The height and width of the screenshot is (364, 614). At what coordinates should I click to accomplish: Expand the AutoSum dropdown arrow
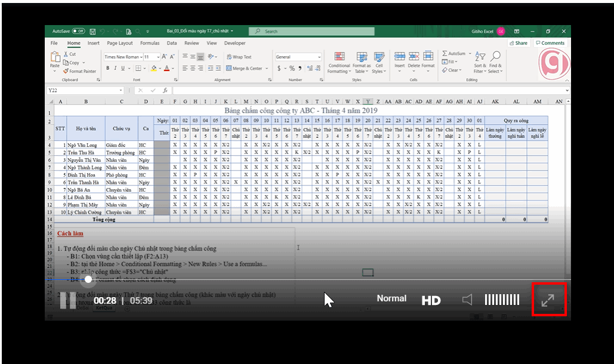(470, 54)
